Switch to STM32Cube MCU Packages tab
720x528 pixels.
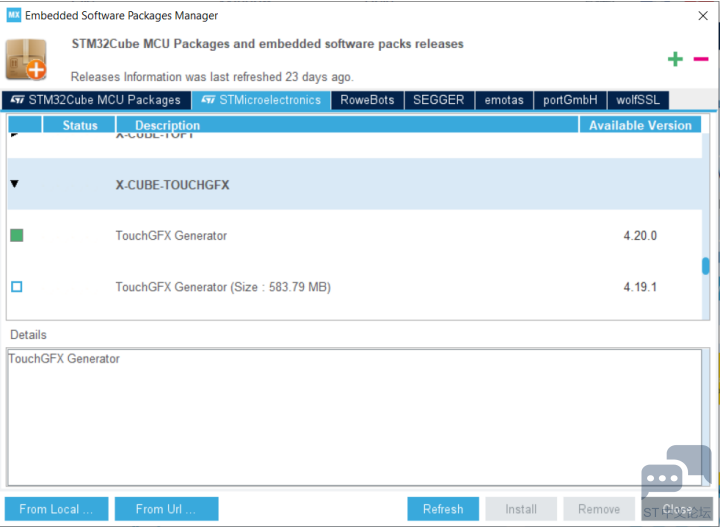(96, 100)
